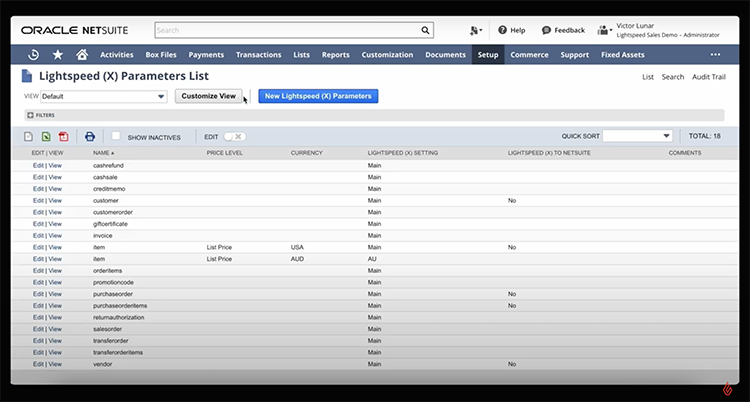Viewport: 750px width, 402px height.
Task: Click the Print list icon
Action: point(89,136)
